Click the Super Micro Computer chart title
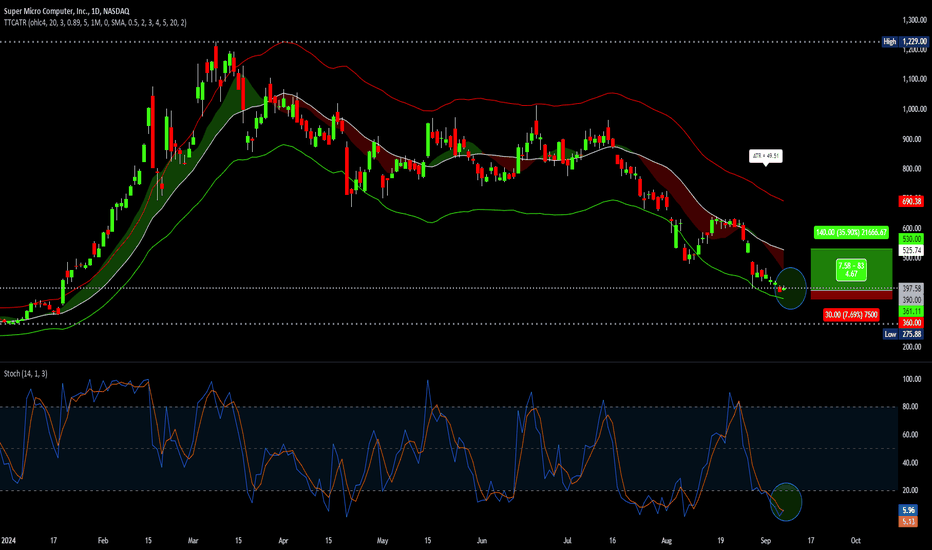The width and height of the screenshot is (932, 550). 67,11
